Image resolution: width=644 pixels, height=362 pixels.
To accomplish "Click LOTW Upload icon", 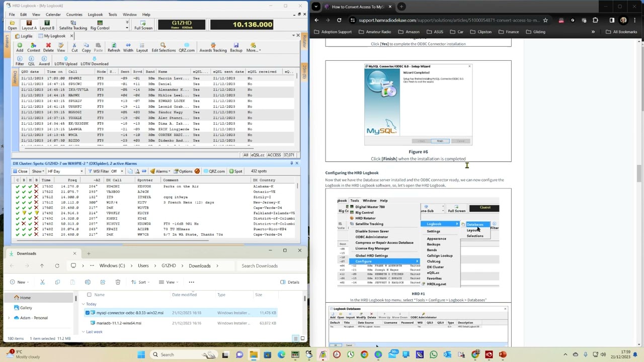I will (x=65, y=61).
